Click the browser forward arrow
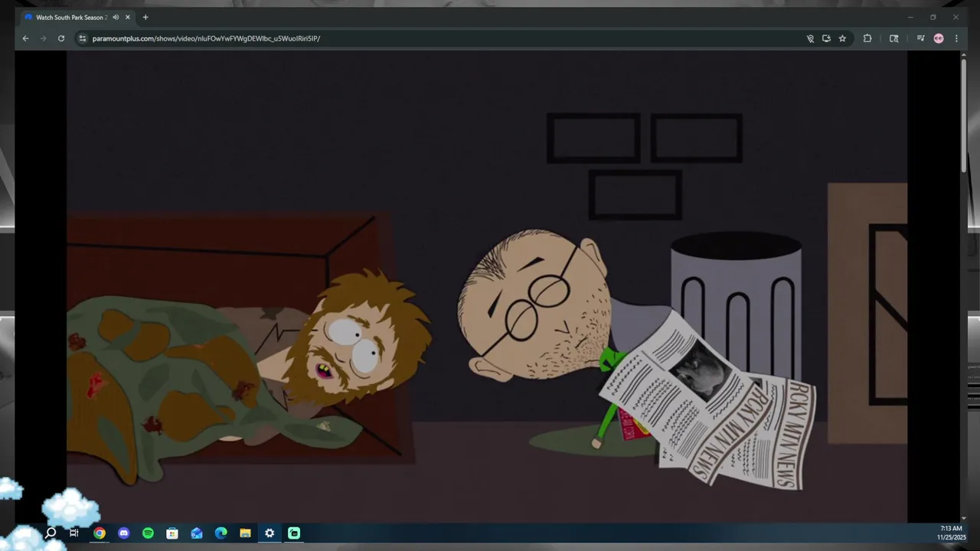 click(43, 38)
